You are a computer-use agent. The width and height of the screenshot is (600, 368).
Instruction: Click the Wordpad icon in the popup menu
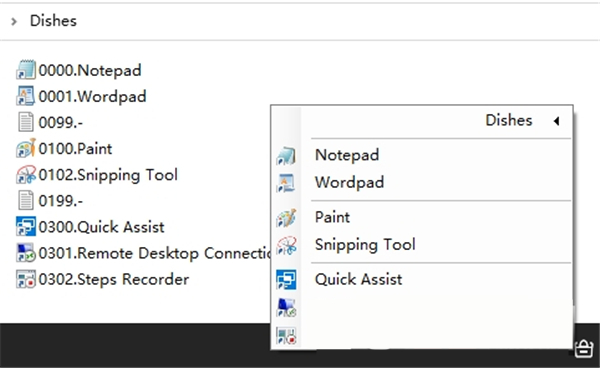pos(286,183)
